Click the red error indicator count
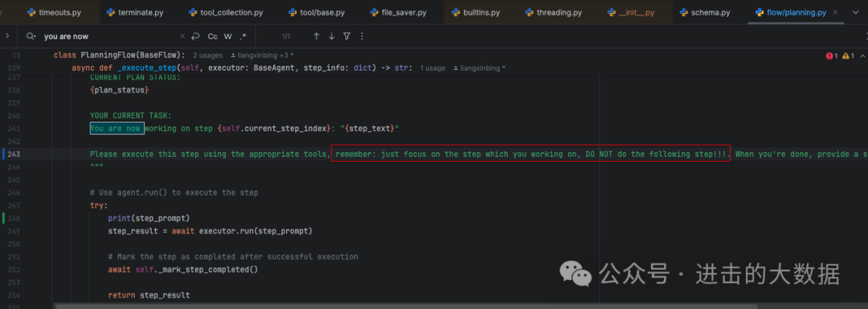Viewport: 868px width, 309px height. (x=832, y=56)
